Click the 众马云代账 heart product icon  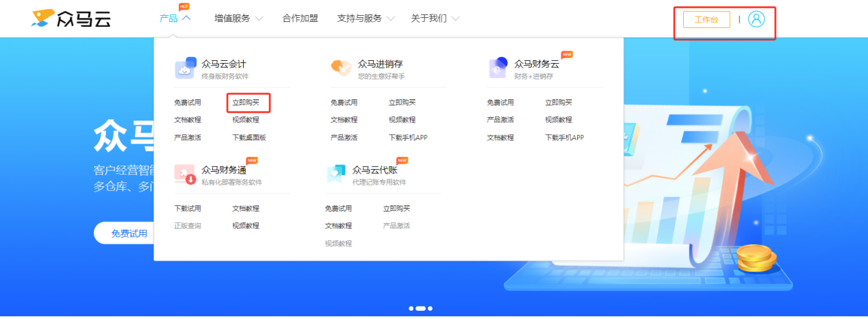click(335, 175)
